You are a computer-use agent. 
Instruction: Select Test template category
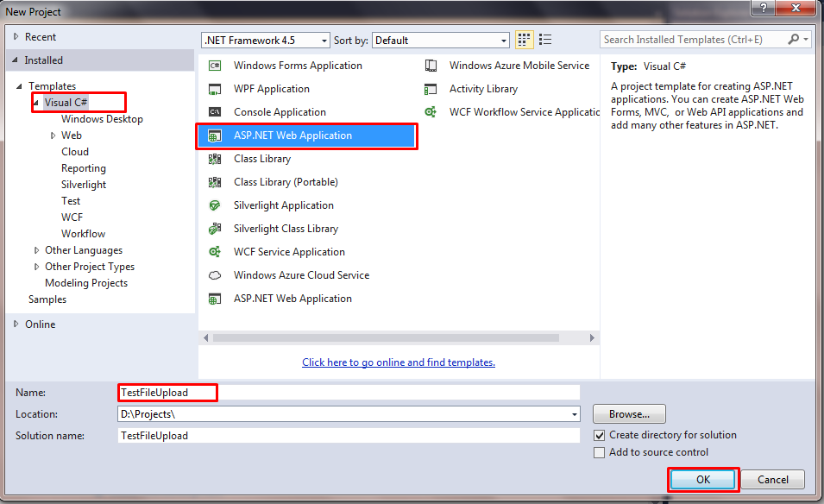(x=71, y=201)
